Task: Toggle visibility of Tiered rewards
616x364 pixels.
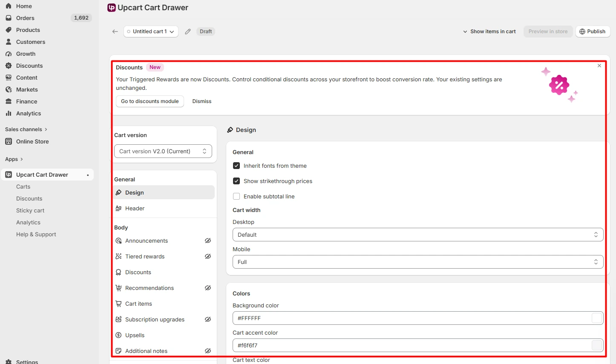Action: point(208,256)
